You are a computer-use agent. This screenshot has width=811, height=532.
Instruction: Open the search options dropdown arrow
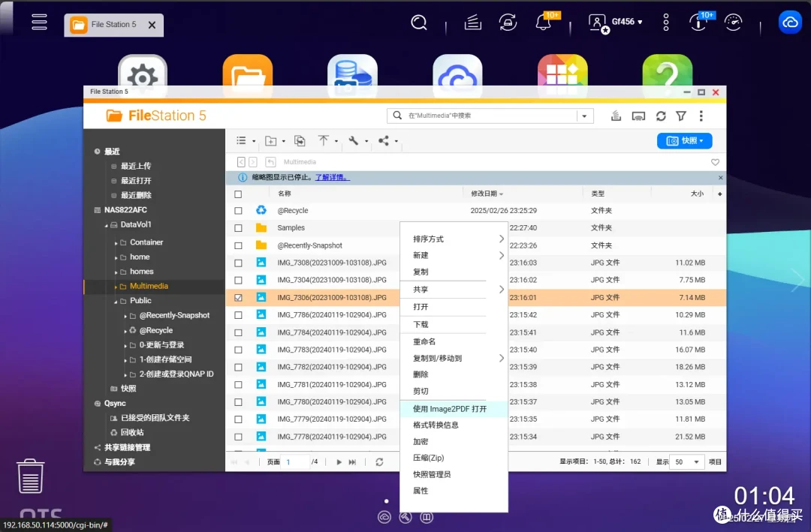coord(584,116)
